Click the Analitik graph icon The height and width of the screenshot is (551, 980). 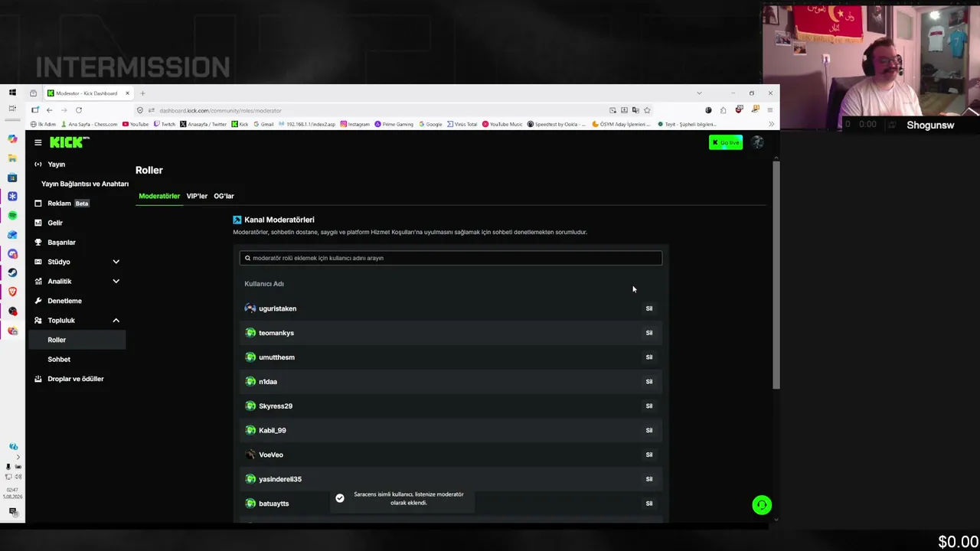pyautogui.click(x=38, y=282)
